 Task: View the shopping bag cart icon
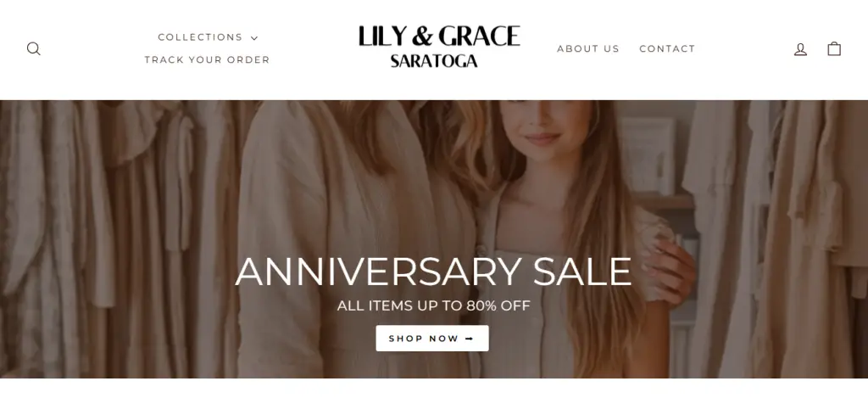[834, 48]
